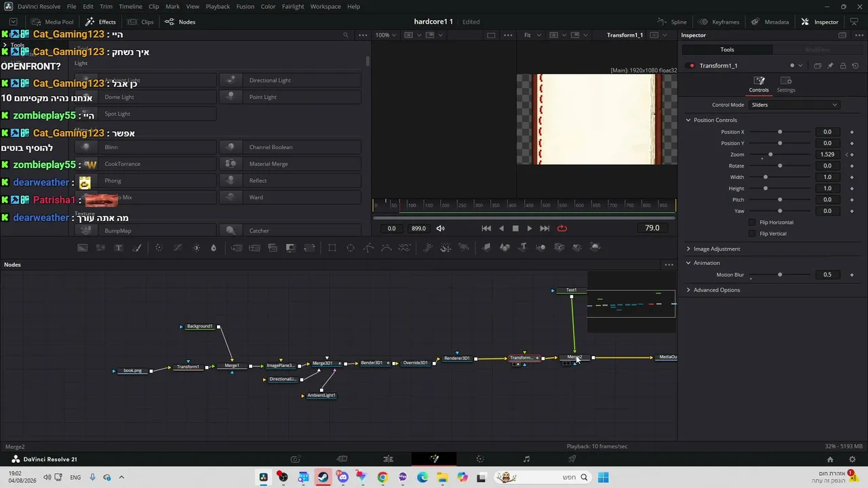Toggle Position X keyframe diamond

[852, 132]
